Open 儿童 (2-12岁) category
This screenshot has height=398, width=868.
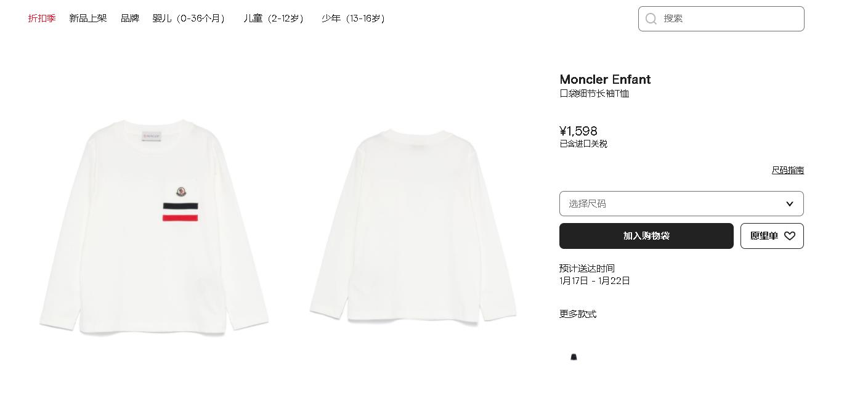pyautogui.click(x=274, y=18)
